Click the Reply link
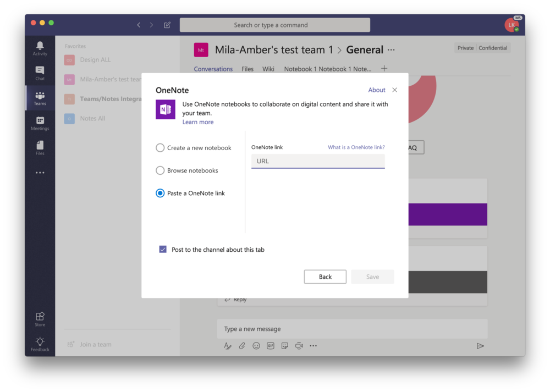550x392 pixels. pyautogui.click(x=240, y=300)
